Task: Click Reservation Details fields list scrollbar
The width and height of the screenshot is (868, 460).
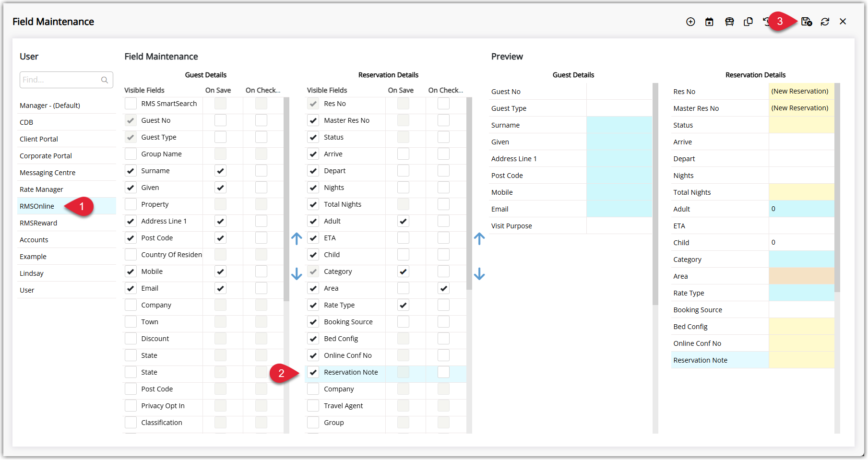Action: click(469, 194)
